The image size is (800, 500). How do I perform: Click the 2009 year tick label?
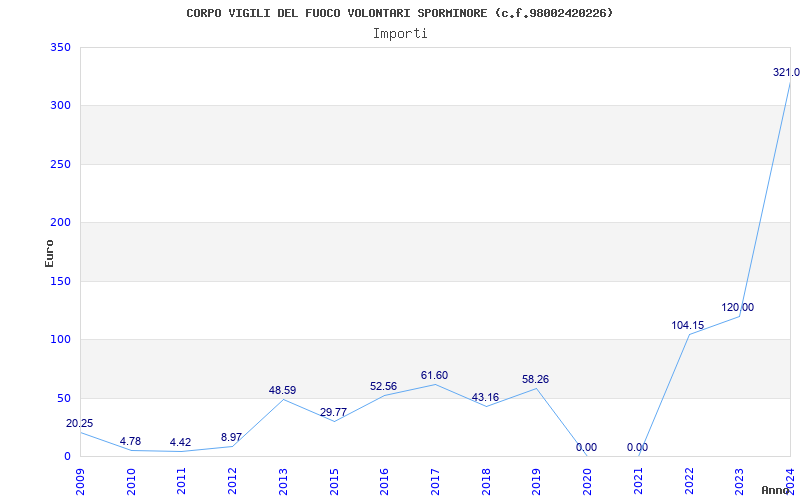(80, 482)
